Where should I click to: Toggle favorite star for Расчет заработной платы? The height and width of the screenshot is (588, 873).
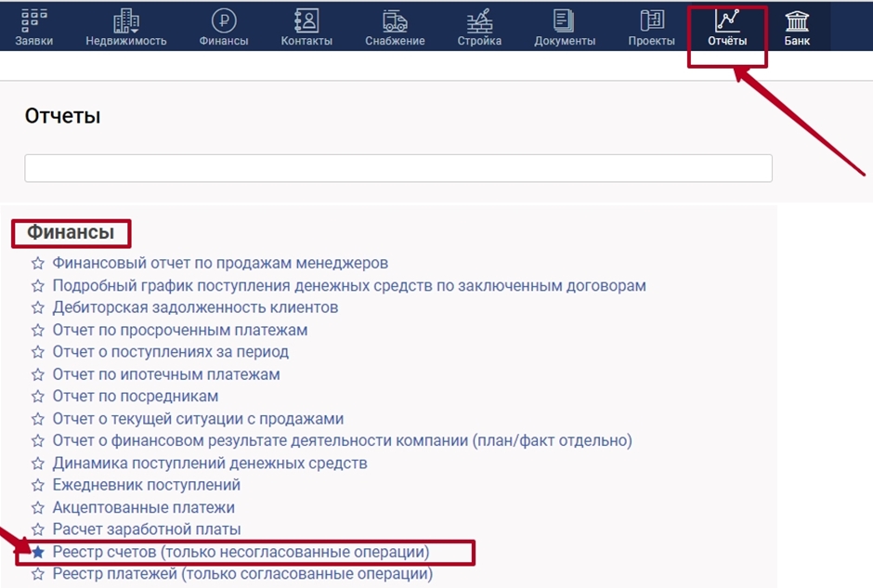pyautogui.click(x=38, y=529)
